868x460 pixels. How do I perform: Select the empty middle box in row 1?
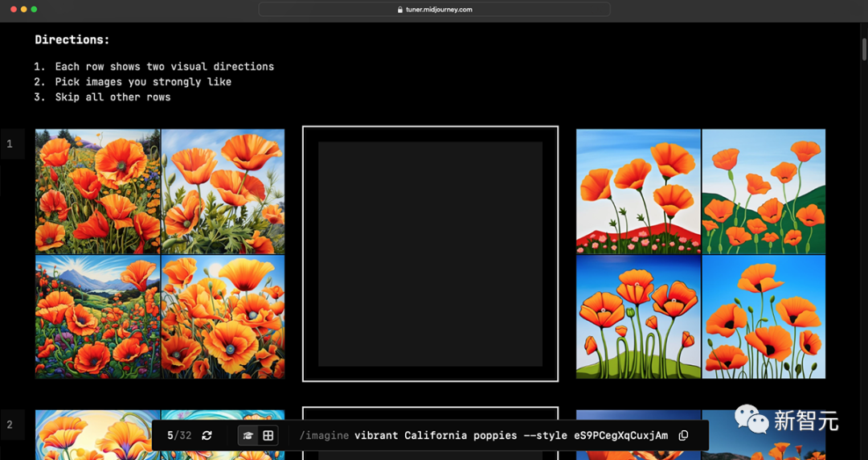pos(430,254)
